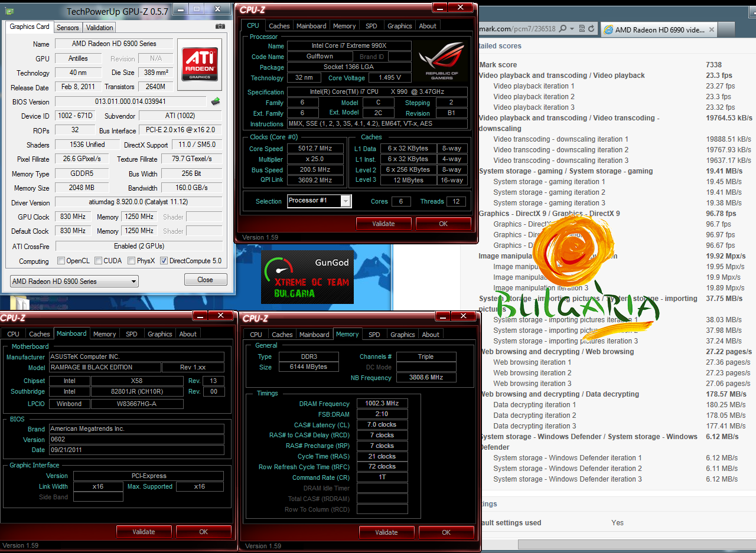Open the CPU tab in CPU-Z Mainboard window
The image size is (756, 553).
click(14, 334)
